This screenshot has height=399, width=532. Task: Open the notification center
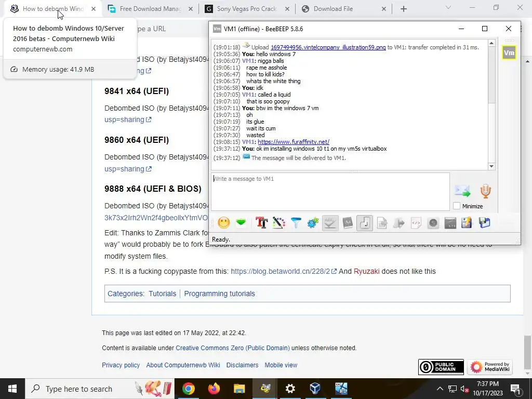tap(516, 389)
